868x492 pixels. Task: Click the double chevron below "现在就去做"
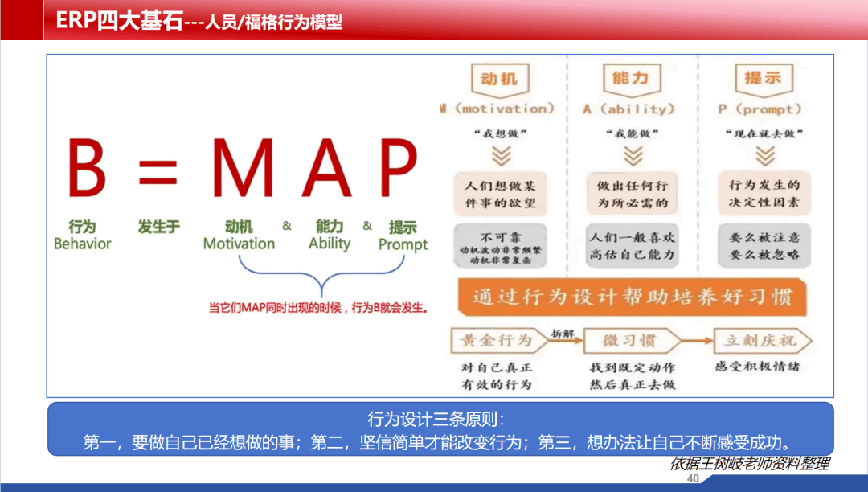(x=760, y=154)
